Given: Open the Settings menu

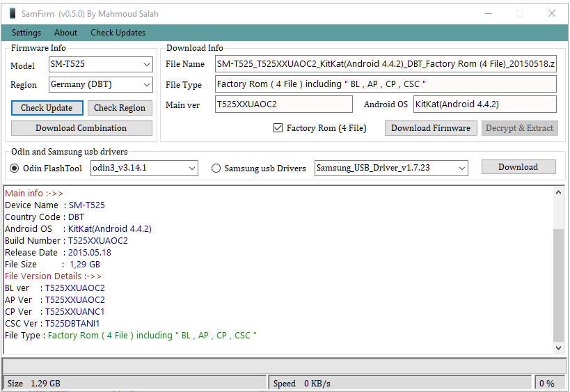Looking at the screenshot, I should pos(26,33).
